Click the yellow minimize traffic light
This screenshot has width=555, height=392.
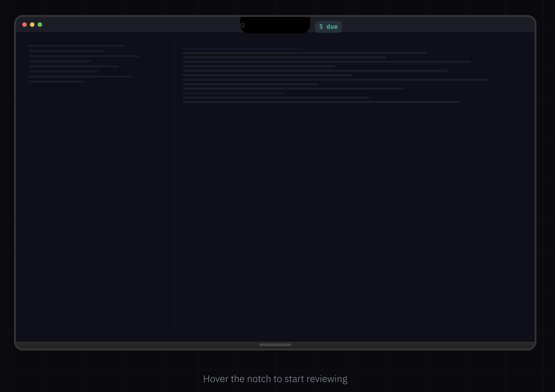coord(32,24)
